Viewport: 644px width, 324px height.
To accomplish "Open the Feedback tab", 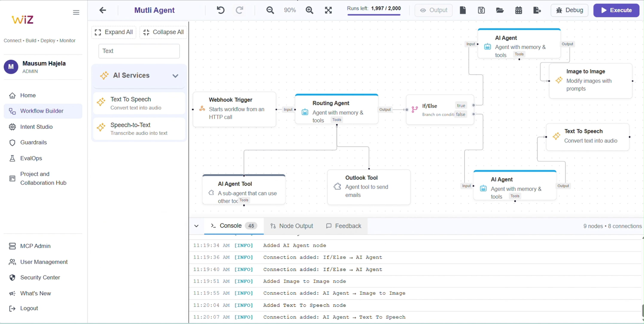I will 343,226.
